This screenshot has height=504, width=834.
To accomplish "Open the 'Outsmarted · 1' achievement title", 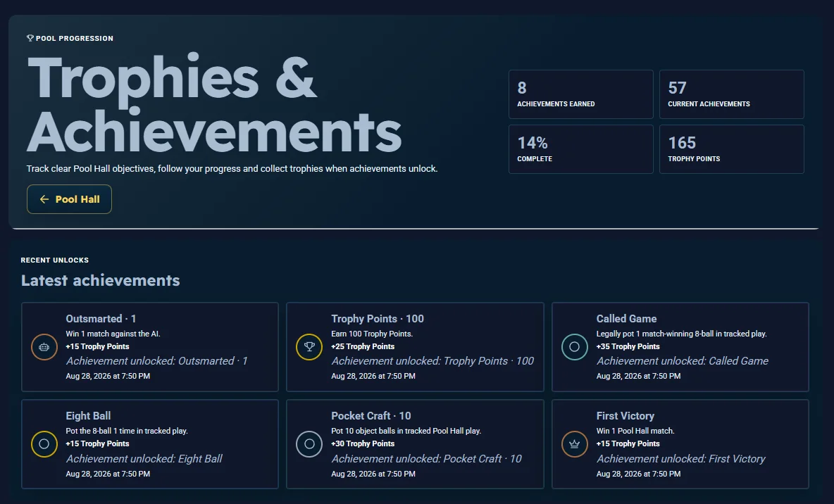I will 101,319.
